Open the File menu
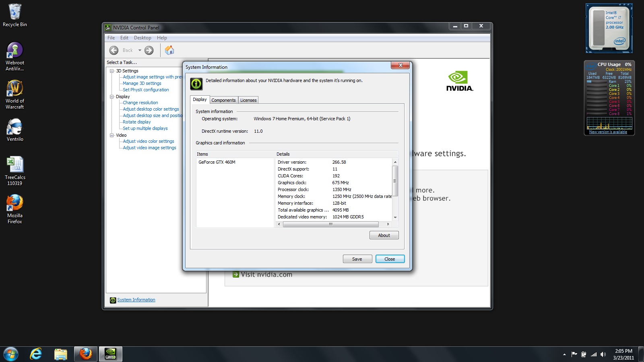Screen dimensions: 644x362 point(111,38)
